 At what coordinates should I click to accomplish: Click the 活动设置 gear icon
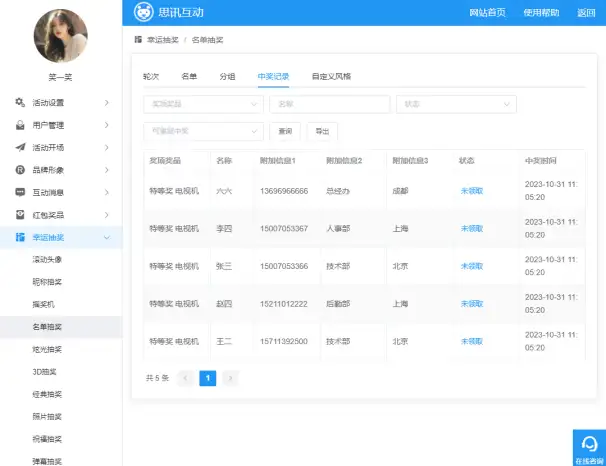pyautogui.click(x=20, y=102)
